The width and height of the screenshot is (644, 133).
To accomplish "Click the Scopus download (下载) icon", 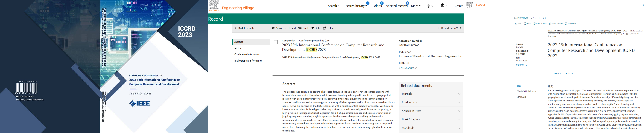I will [516, 24].
